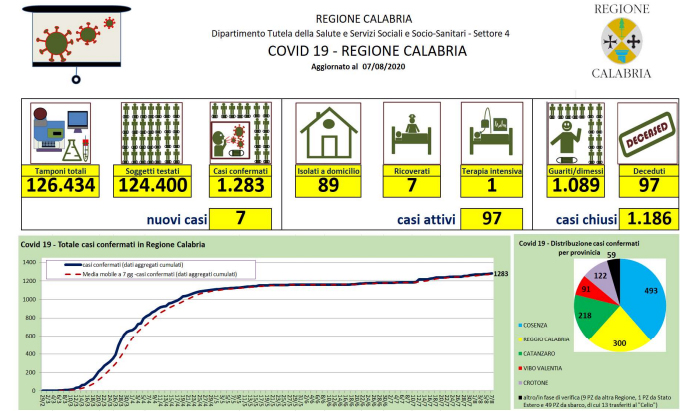Click the nuovi casi value box

tap(240, 218)
